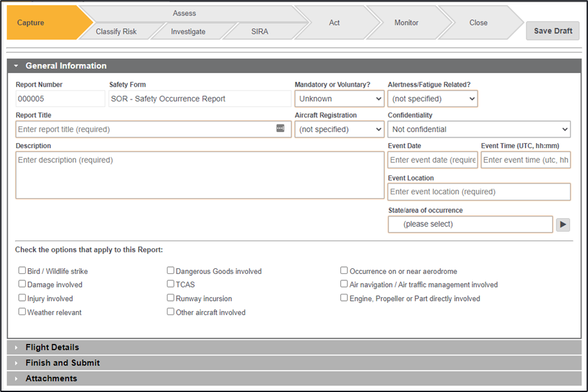Tick the Runway incursion checkbox
The width and height of the screenshot is (588, 392).
tap(171, 298)
